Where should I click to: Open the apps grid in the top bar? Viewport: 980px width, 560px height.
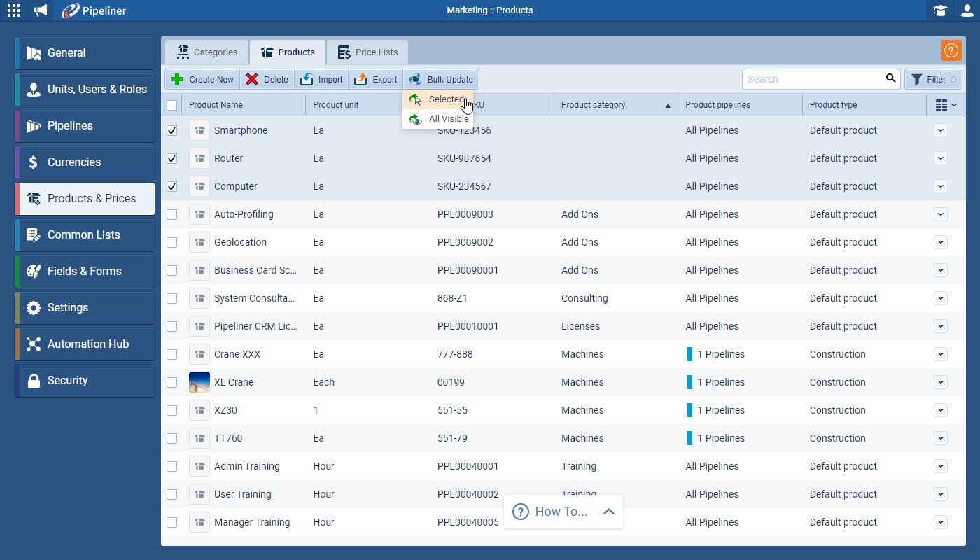click(13, 10)
